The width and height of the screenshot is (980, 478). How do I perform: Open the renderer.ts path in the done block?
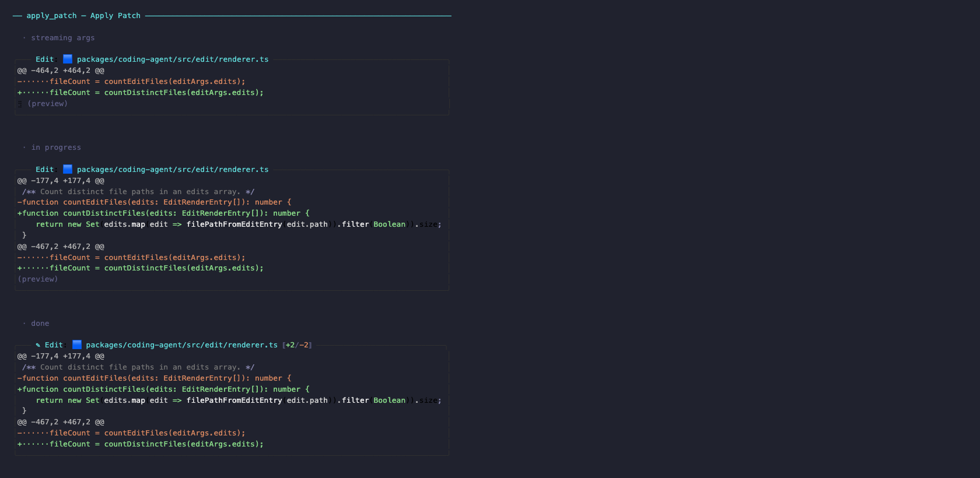tap(182, 345)
